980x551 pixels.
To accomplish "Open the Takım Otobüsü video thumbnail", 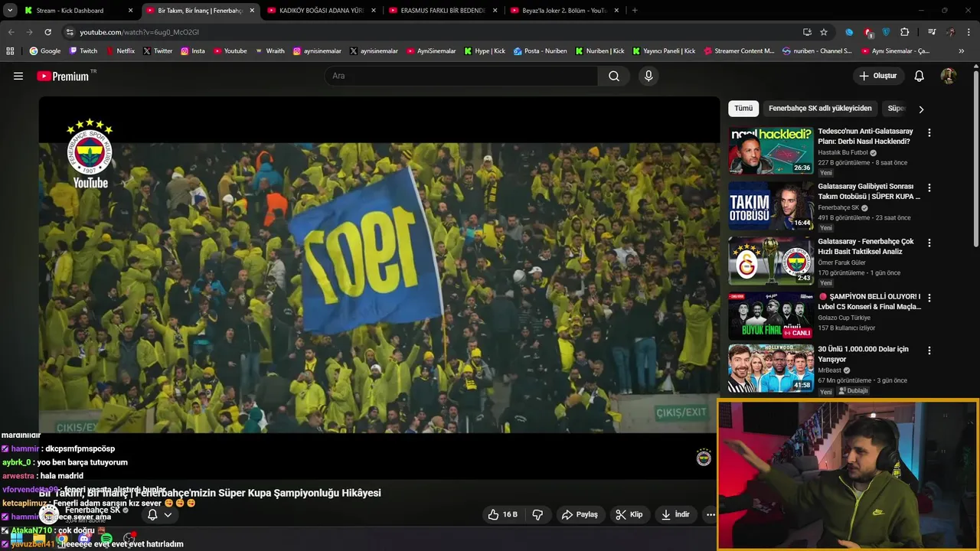I will 771,206.
